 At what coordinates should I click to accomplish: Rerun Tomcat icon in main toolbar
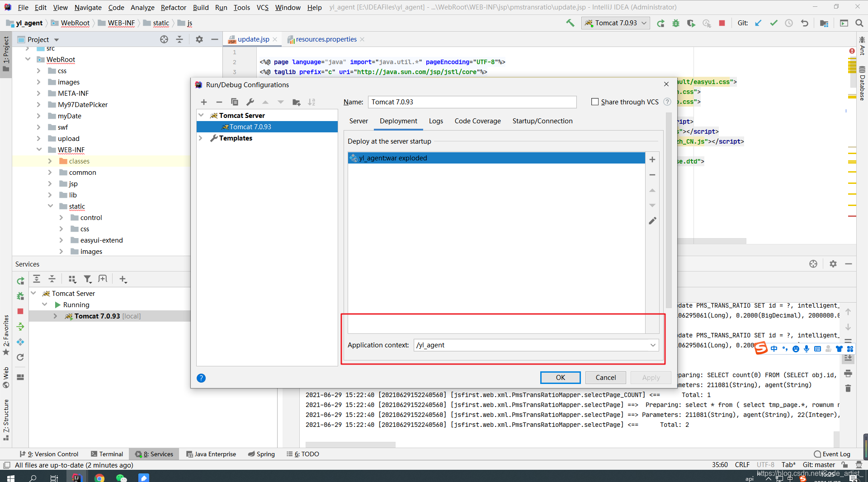[660, 23]
